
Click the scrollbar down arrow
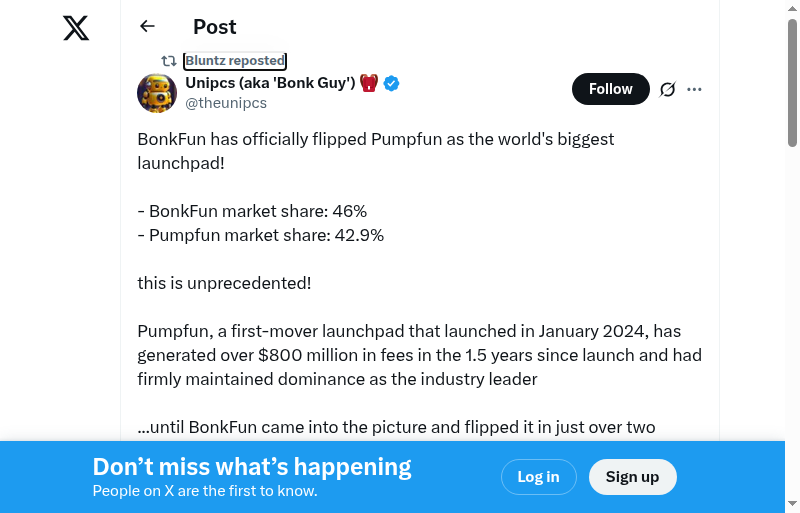pyautogui.click(x=792, y=503)
